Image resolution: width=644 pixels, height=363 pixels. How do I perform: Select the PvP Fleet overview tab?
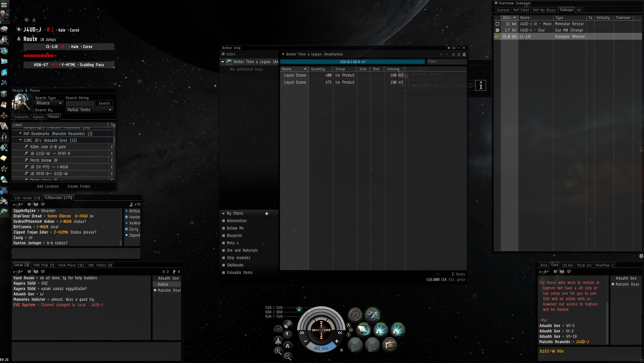tap(521, 10)
